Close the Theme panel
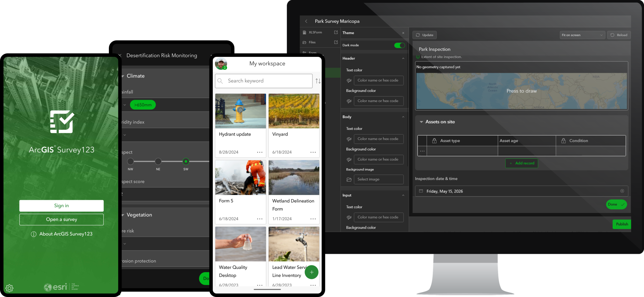644x297 pixels. 403,33
